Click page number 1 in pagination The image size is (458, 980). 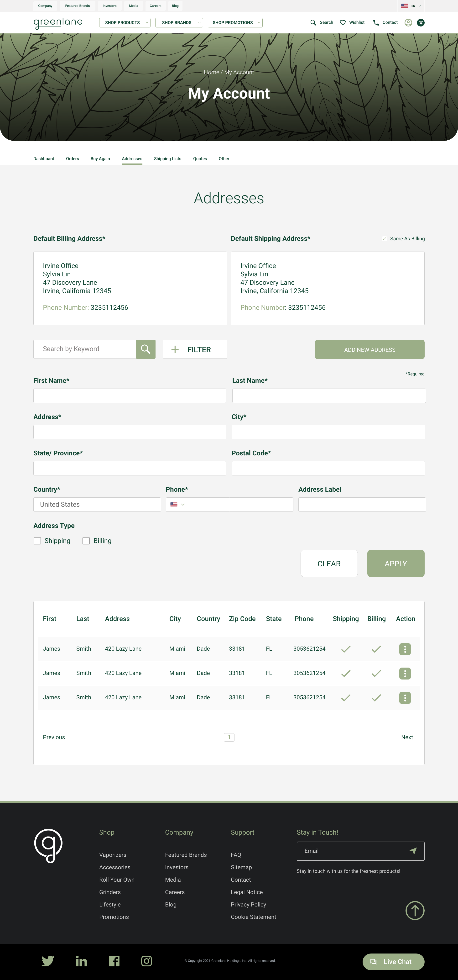coord(229,737)
